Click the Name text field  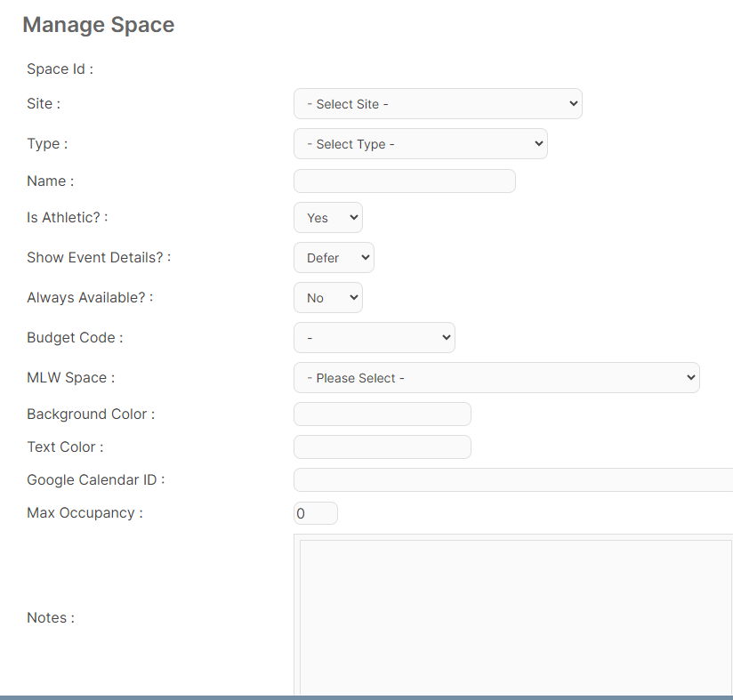coord(405,181)
